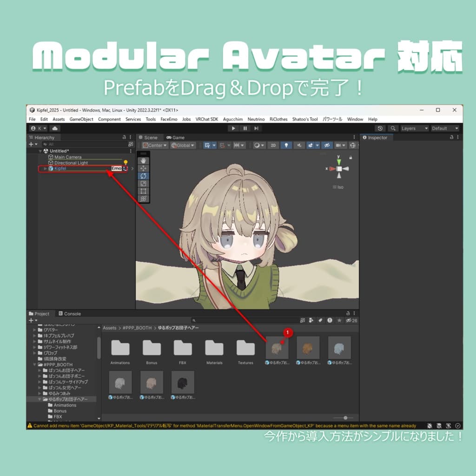Open the FaceEmo menu
The height and width of the screenshot is (476, 476).
pos(169,119)
